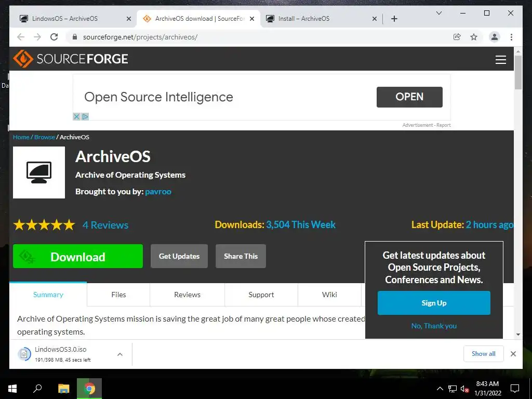Open the Support tab
Image resolution: width=532 pixels, height=399 pixels.
tap(261, 295)
